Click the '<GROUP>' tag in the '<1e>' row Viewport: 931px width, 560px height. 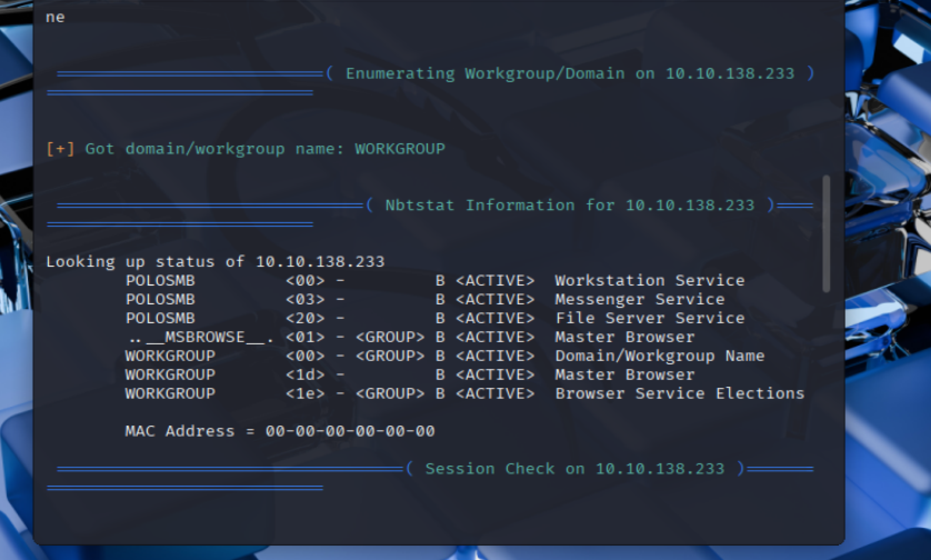coord(390,393)
